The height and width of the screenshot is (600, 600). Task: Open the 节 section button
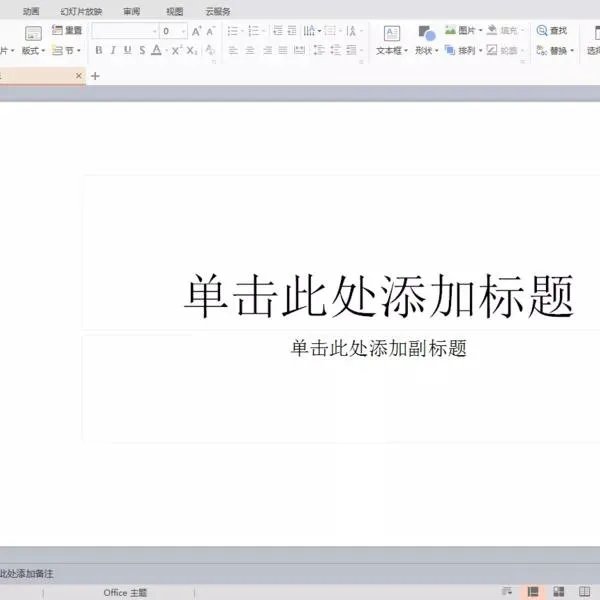coord(66,51)
